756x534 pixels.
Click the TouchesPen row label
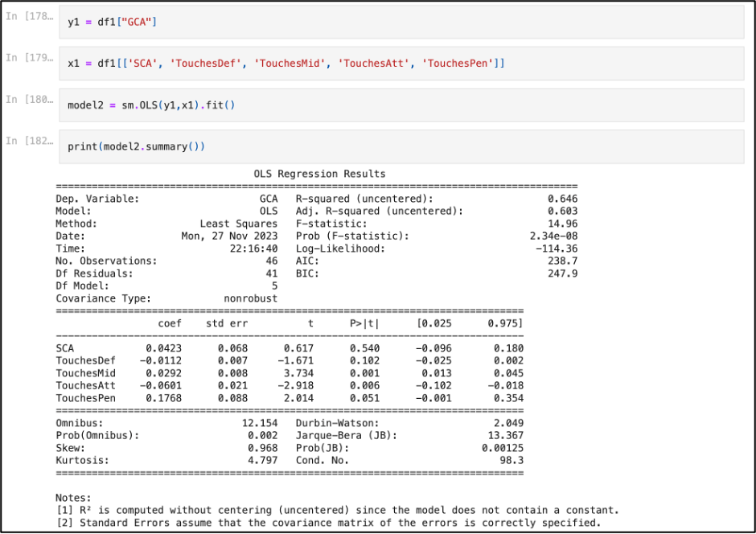85,398
